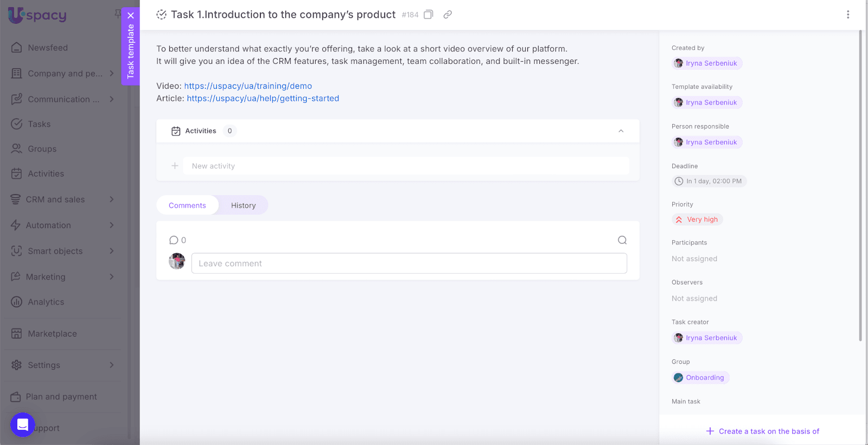This screenshot has width=868, height=445.
Task: Click the copy task icon beside #184
Action: tap(428, 15)
